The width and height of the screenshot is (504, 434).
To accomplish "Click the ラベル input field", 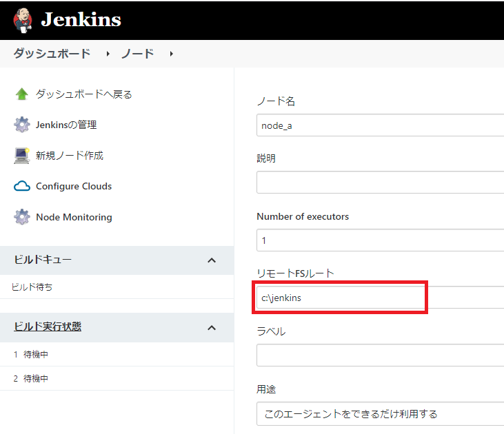I will click(x=381, y=355).
